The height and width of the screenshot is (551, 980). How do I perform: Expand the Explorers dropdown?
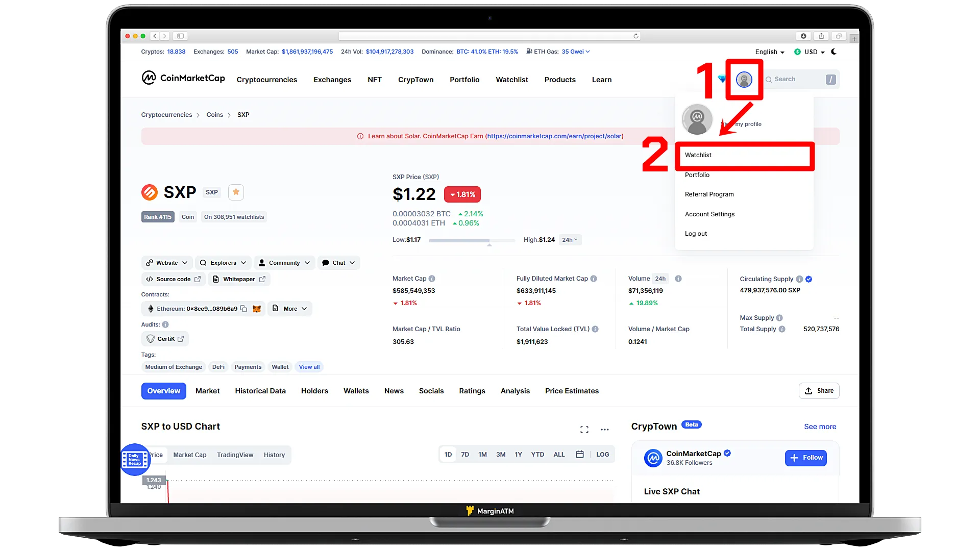(223, 263)
